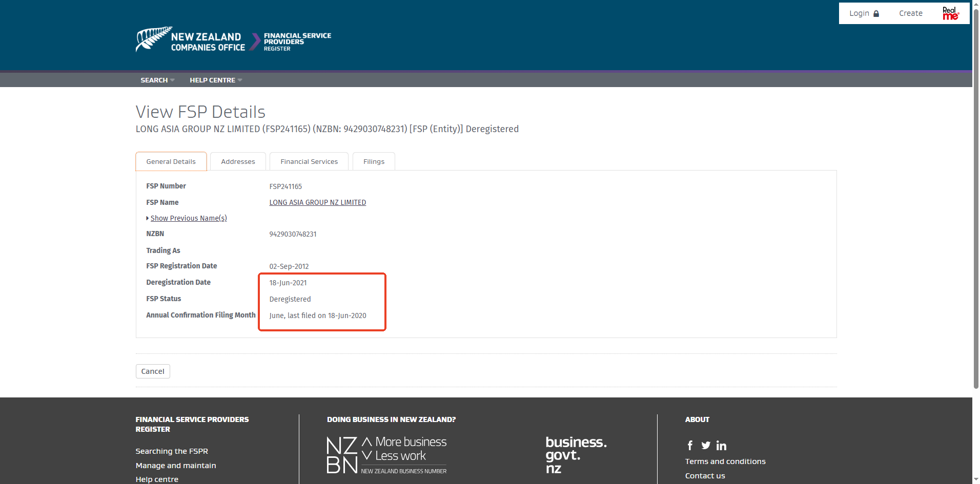
Task: Expand the HELP CENTRE dropdown menu
Action: 215,80
